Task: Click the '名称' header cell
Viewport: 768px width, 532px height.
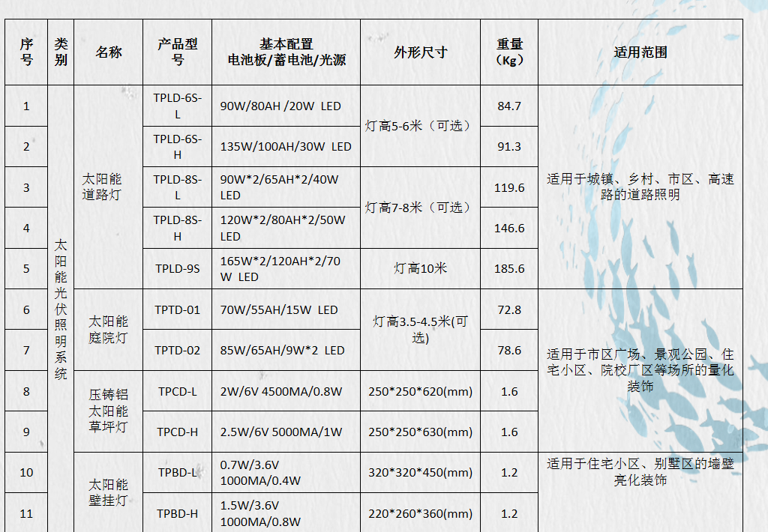Action: (x=108, y=52)
